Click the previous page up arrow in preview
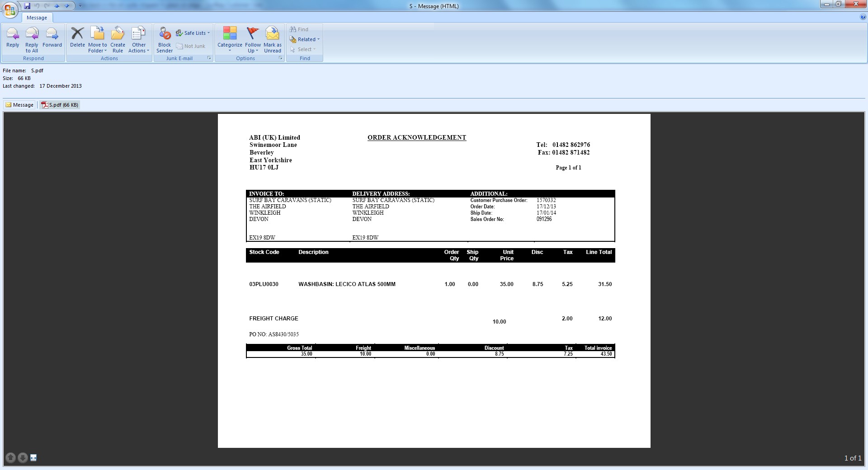Screen dimensions: 868x470 click(x=11, y=458)
